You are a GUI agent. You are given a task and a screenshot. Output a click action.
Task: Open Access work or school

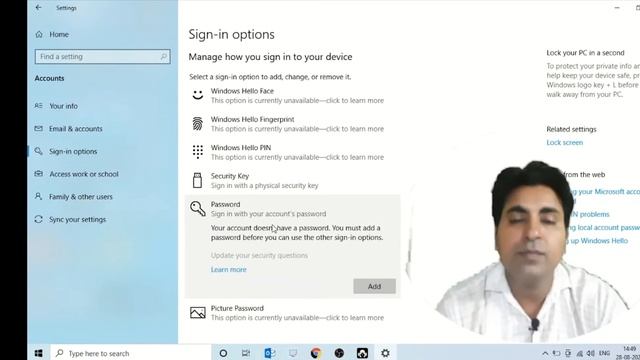pyautogui.click(x=84, y=174)
